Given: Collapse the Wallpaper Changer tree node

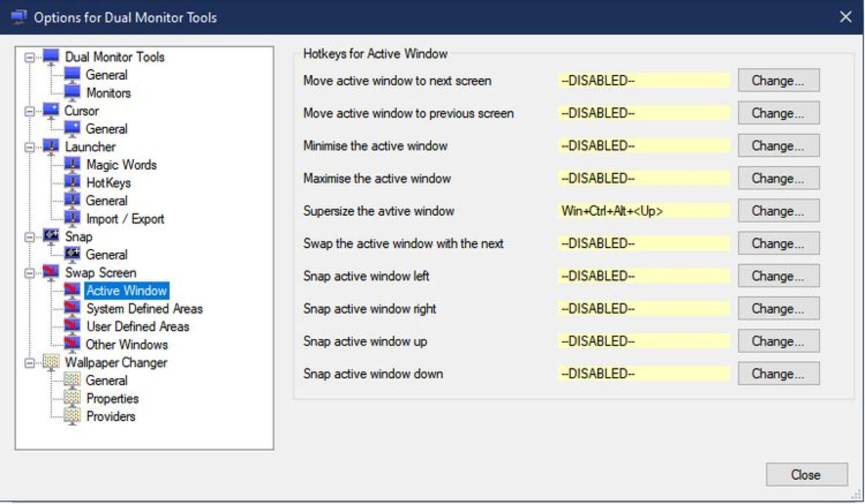Looking at the screenshot, I should [30, 363].
